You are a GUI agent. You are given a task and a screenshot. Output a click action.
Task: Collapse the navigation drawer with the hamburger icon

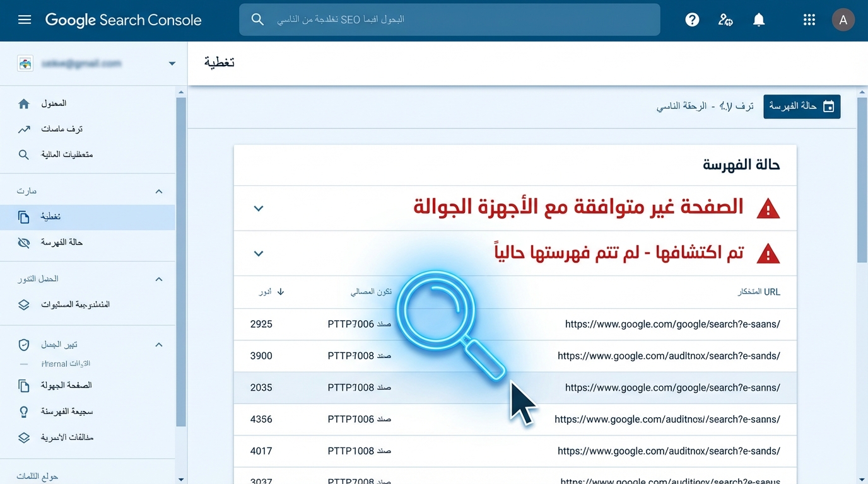coord(25,20)
